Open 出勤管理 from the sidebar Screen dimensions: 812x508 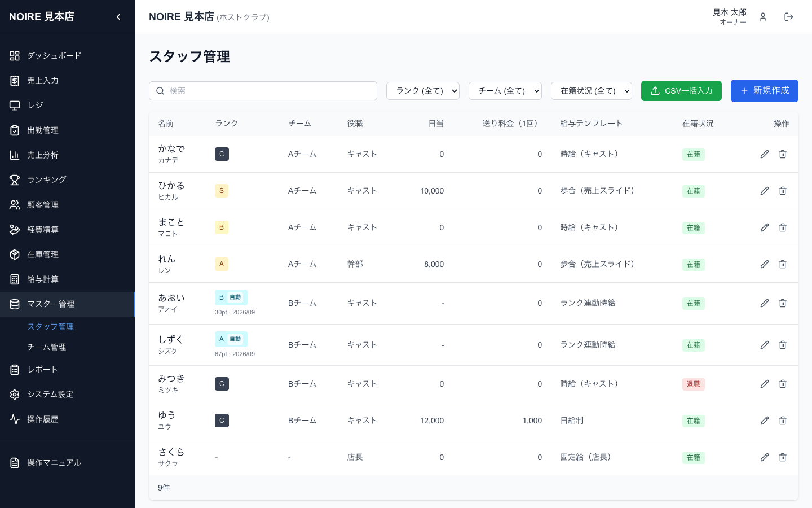coord(68,130)
